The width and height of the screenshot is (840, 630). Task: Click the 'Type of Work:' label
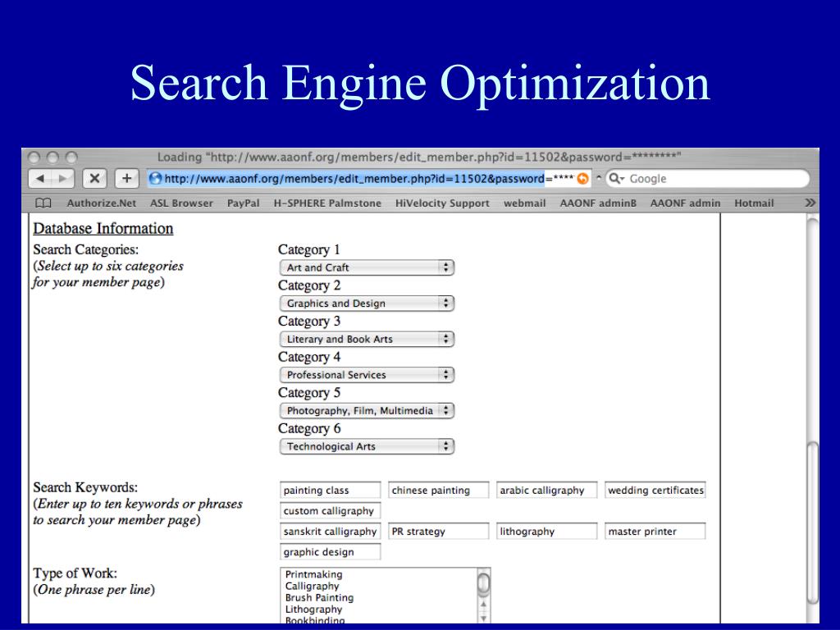75,573
